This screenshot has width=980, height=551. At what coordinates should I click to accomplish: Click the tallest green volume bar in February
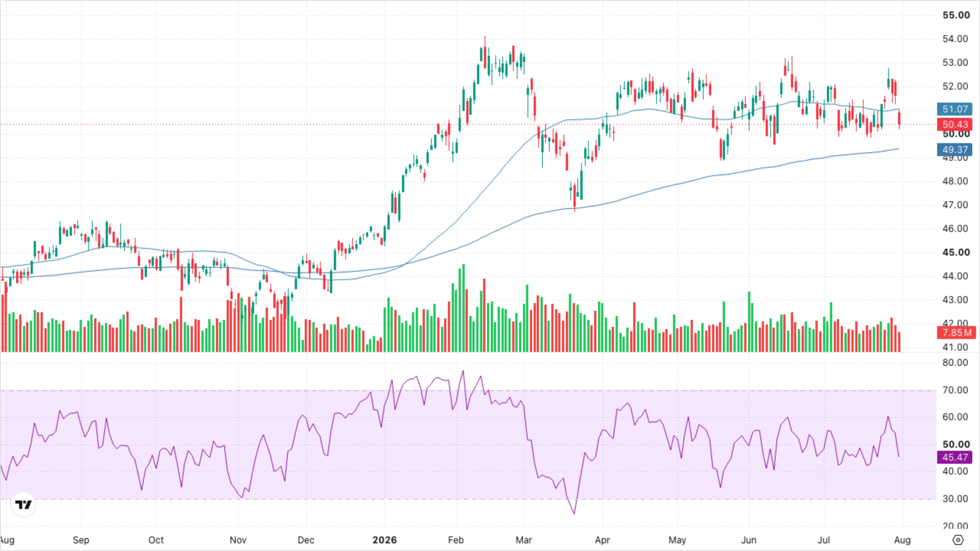tap(463, 308)
